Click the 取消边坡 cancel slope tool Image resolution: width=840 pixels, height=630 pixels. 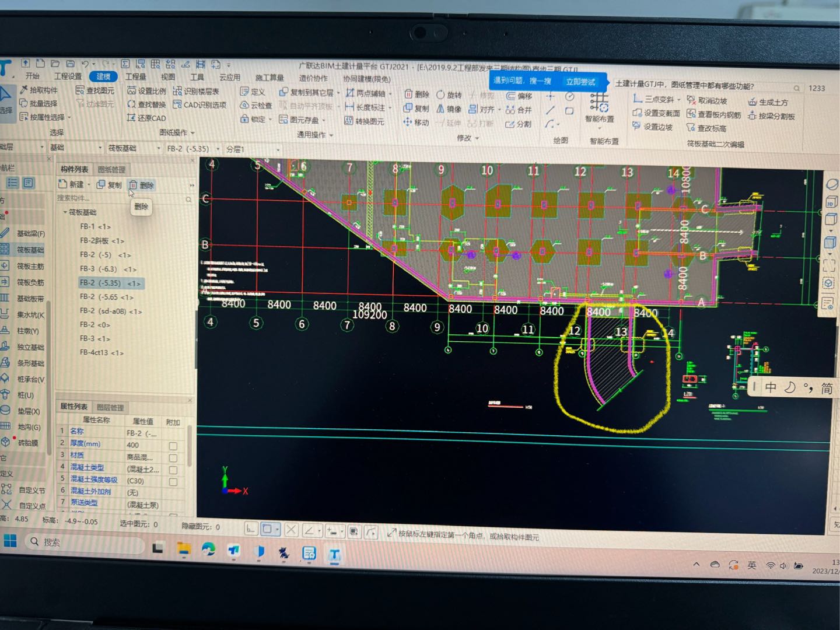point(707,100)
